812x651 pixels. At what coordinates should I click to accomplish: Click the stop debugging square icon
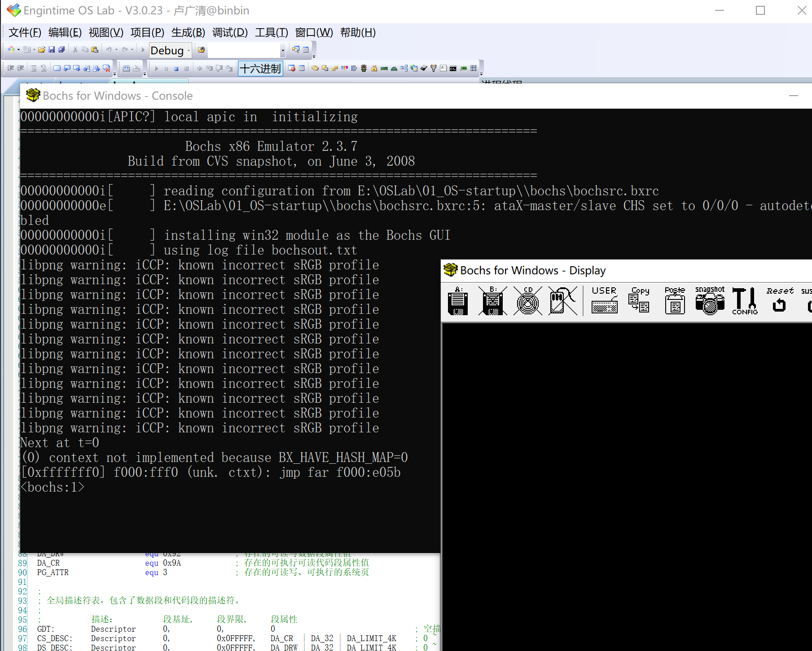point(176,69)
